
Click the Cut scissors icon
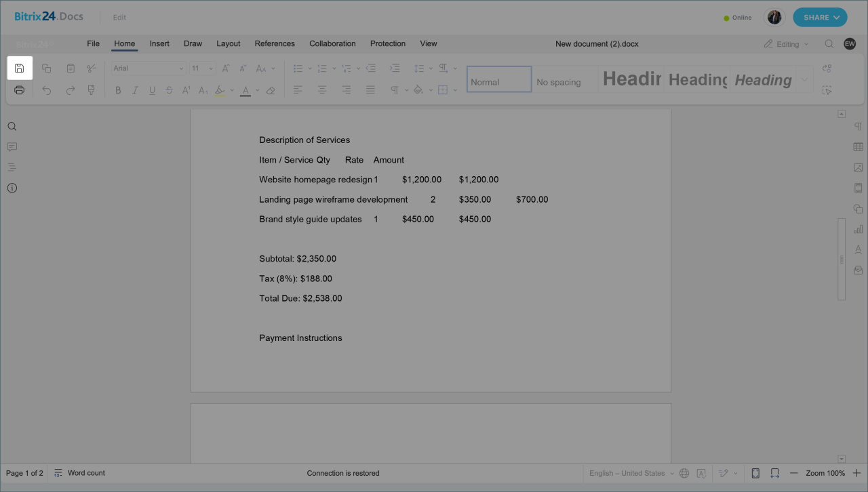tap(92, 68)
